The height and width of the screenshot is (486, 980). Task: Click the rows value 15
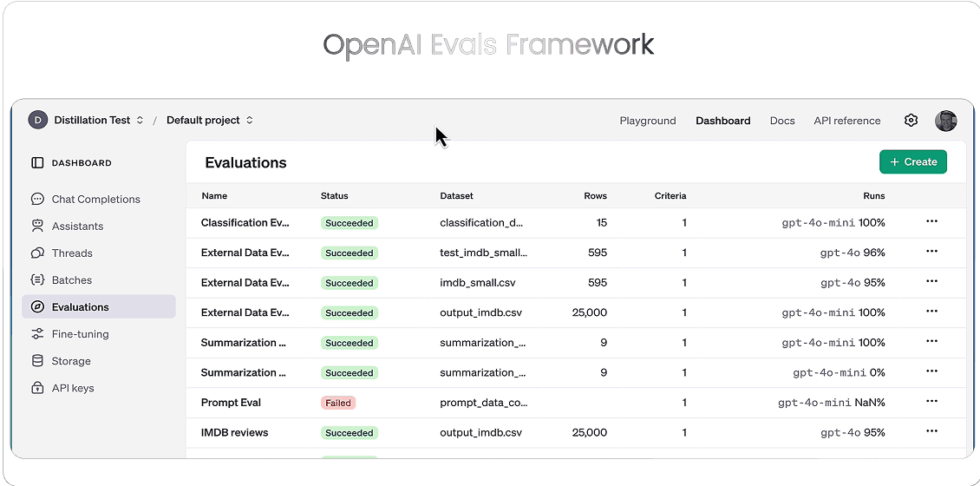601,223
